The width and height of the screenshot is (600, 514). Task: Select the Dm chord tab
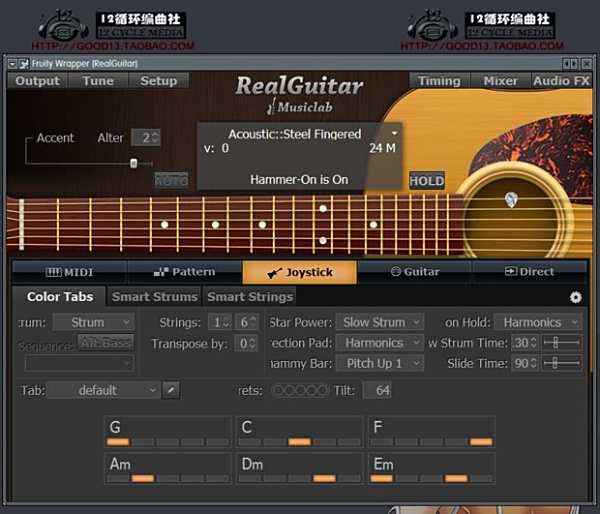pos(300,468)
